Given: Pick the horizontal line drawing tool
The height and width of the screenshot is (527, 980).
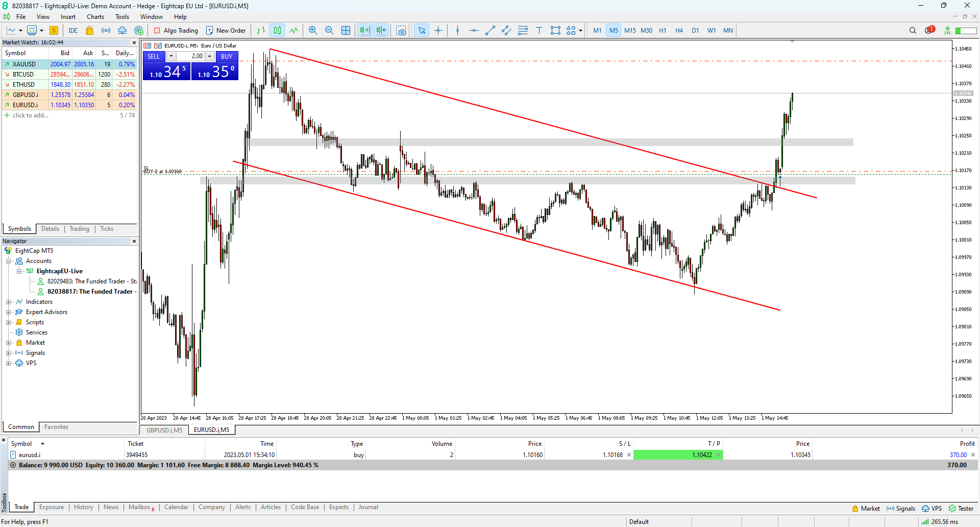Looking at the screenshot, I should click(x=474, y=31).
